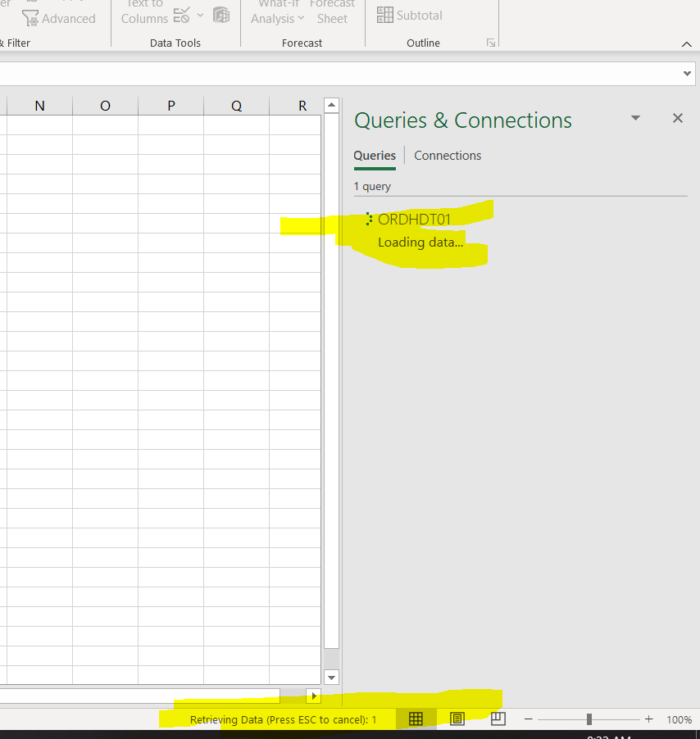700x739 pixels.
Task: Open the Text to Columns tool
Action: 144,10
